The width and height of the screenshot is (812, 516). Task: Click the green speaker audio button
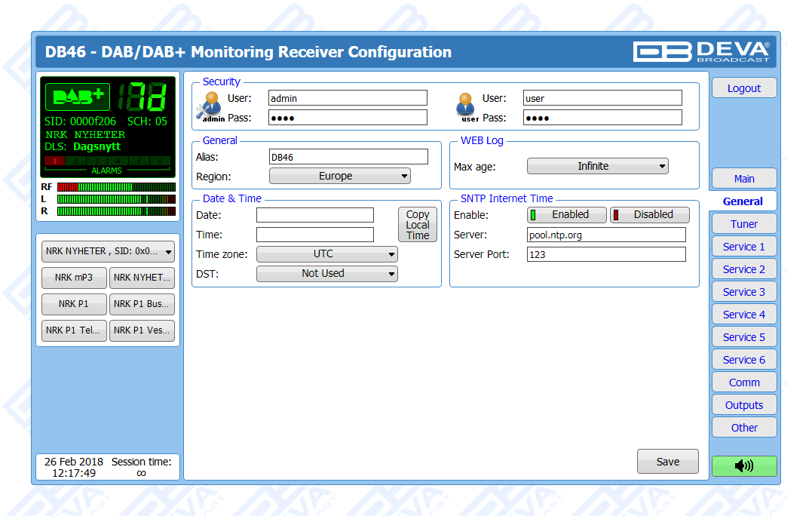[743, 466]
